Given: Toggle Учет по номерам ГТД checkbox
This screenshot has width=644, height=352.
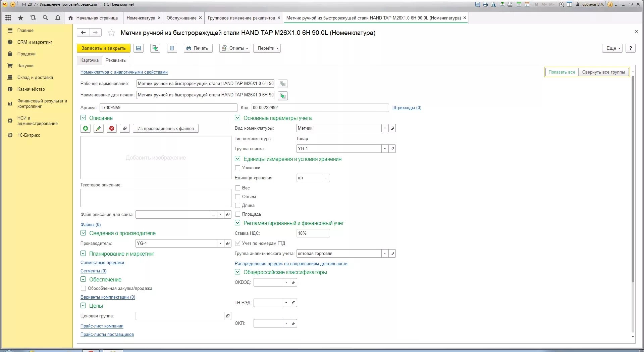Looking at the screenshot, I should click(237, 243).
